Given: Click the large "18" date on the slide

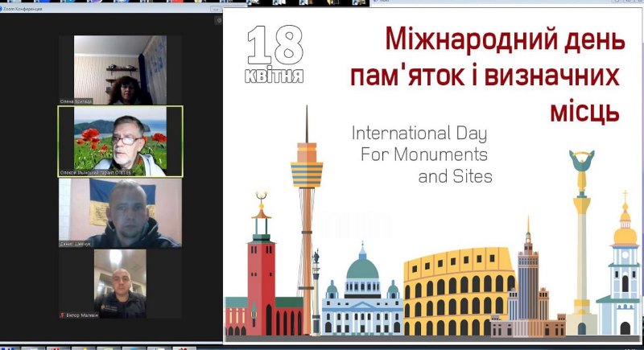Looking at the screenshot, I should (275, 47).
